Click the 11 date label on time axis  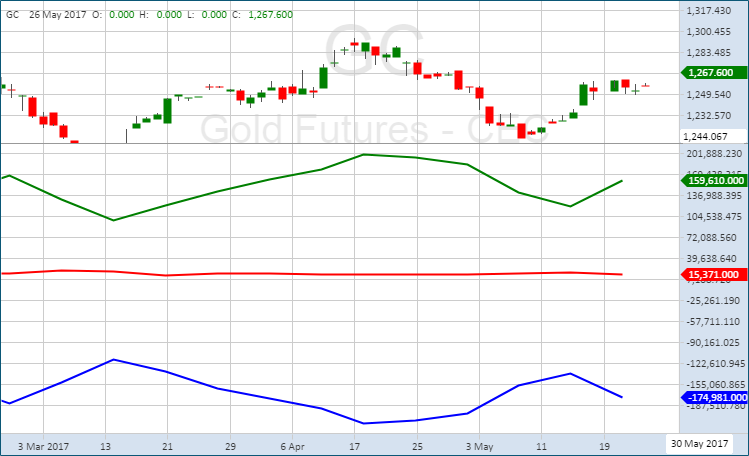(x=541, y=446)
